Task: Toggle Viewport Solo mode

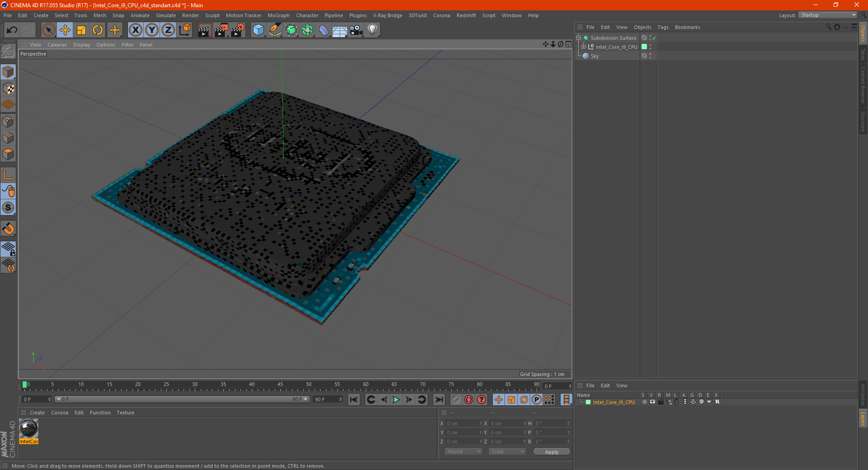Action: click(x=8, y=208)
